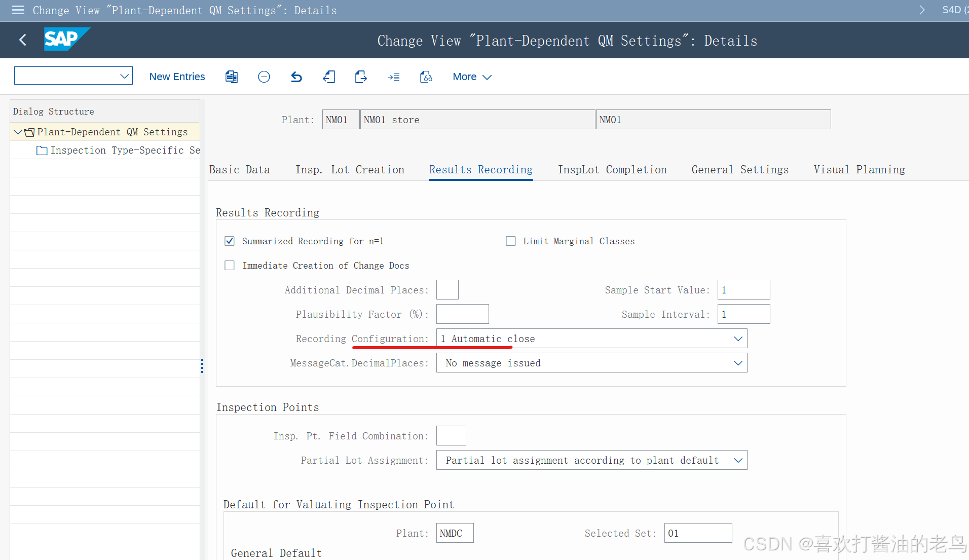Collapse the Plant-Dependent QM Settings node

pos(18,132)
